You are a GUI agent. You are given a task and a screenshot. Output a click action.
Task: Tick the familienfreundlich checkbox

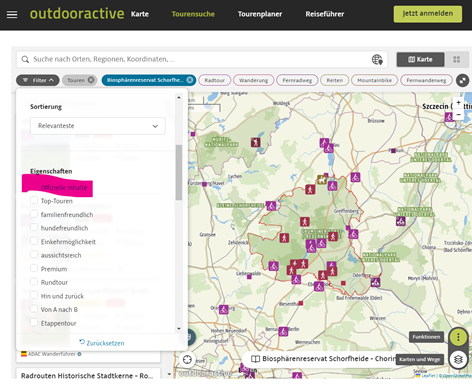(34, 214)
